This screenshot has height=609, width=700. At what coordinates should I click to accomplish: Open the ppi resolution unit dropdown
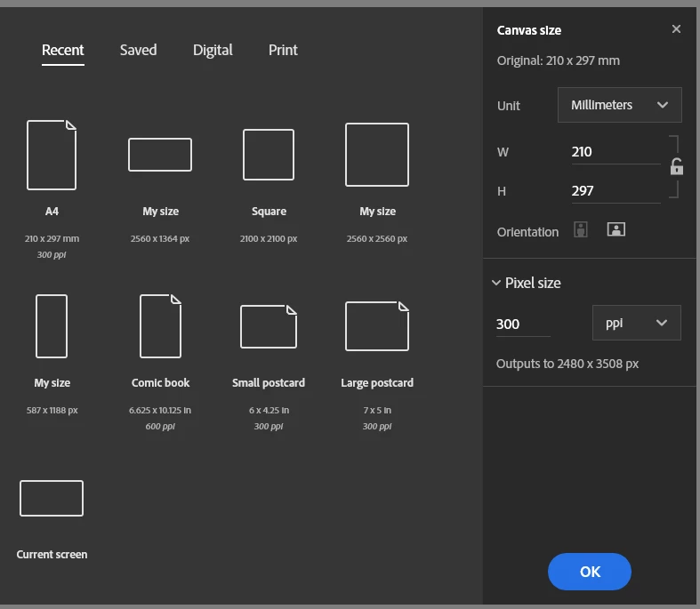(x=637, y=323)
